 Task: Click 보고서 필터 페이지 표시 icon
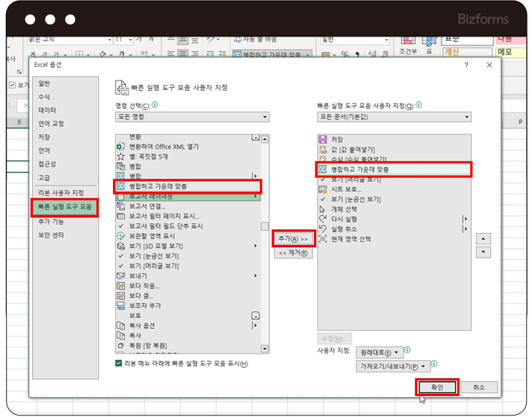point(121,216)
